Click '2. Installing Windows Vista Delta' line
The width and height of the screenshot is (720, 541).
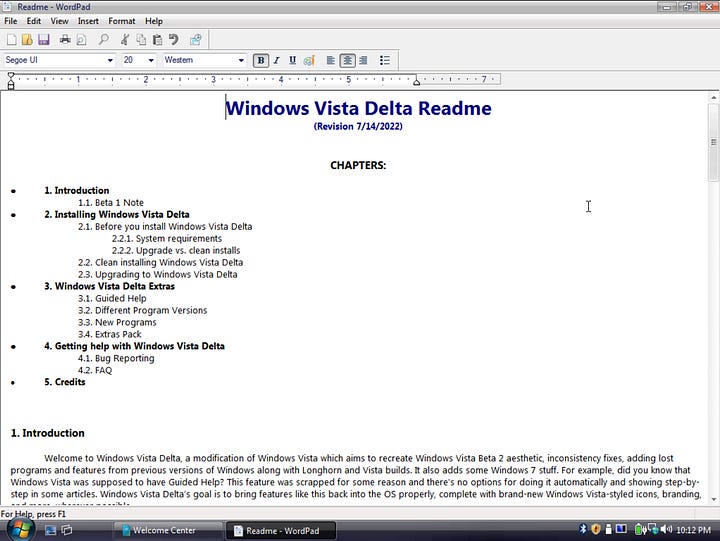point(117,214)
